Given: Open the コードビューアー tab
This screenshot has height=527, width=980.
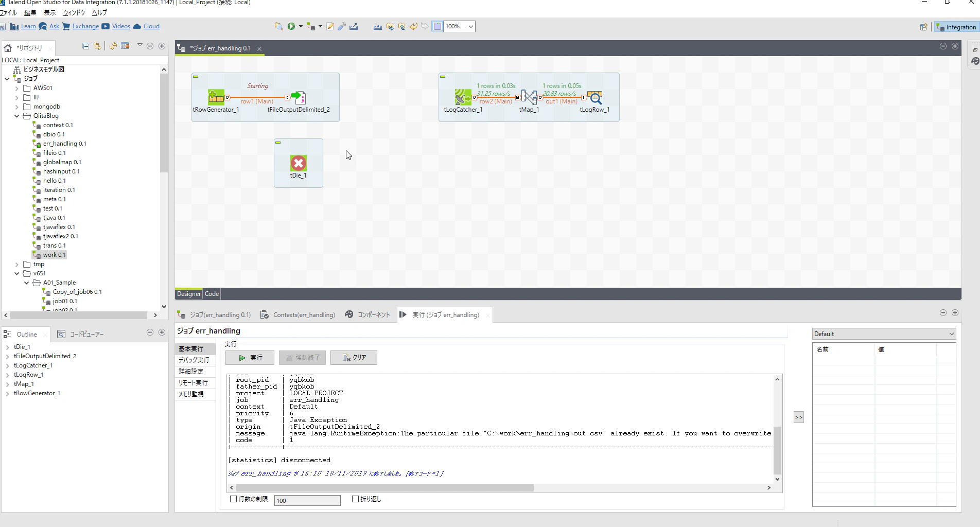Looking at the screenshot, I should tap(80, 335).
